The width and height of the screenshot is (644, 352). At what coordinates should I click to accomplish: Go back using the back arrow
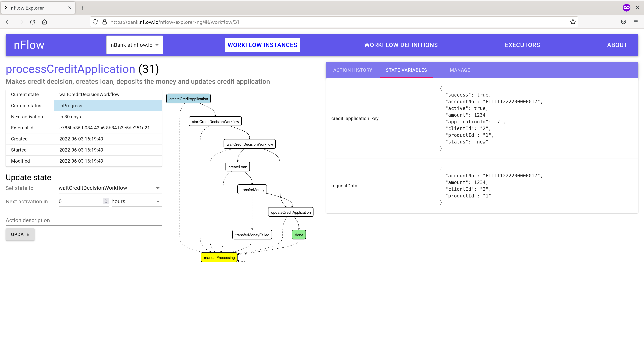(8, 22)
